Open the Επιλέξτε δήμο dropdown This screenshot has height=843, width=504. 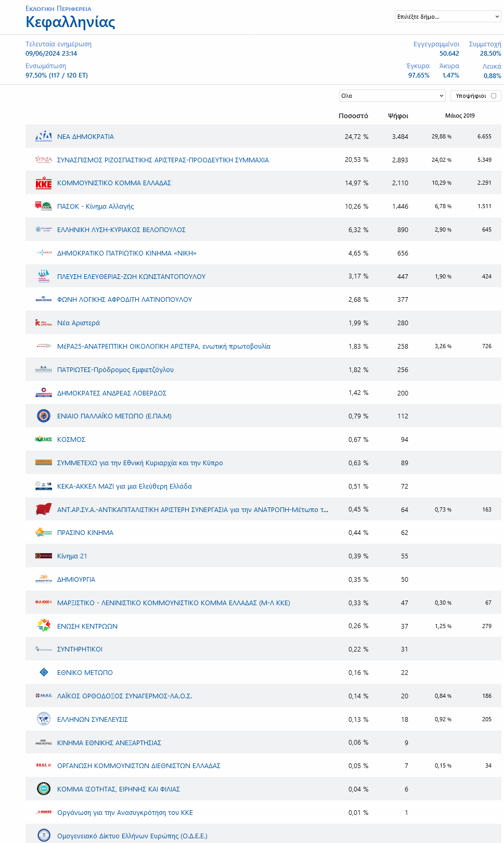click(448, 17)
